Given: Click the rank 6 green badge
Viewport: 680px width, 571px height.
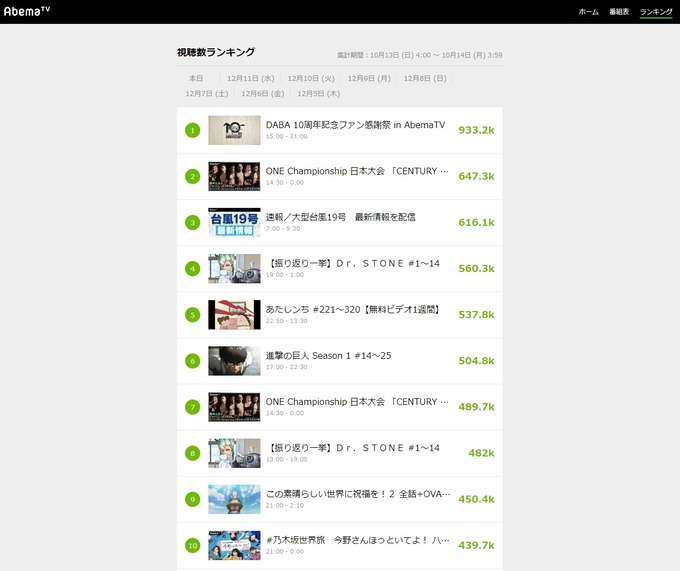Looking at the screenshot, I should click(193, 361).
